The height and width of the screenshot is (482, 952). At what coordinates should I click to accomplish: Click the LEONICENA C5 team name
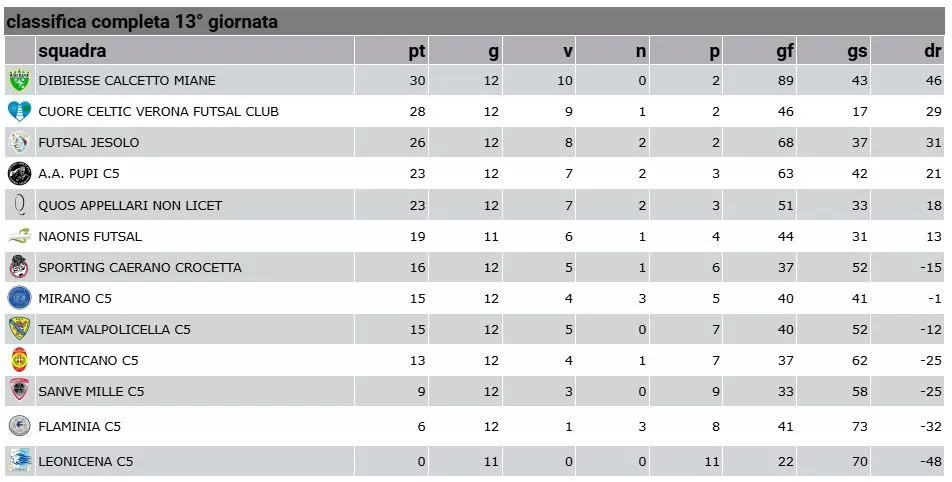(85, 461)
